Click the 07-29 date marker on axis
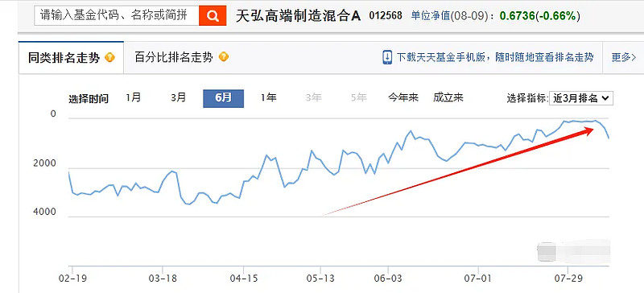The height and width of the screenshot is (293, 644). pos(568,279)
